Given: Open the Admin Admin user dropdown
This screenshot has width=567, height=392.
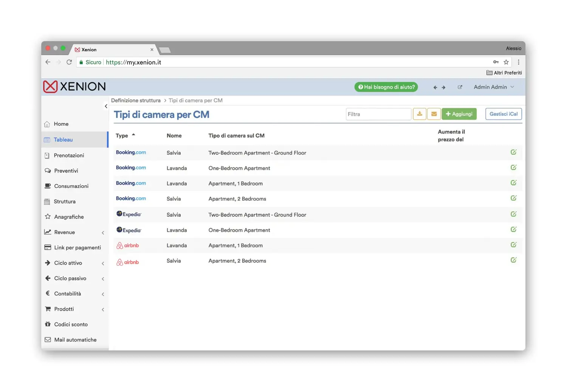Looking at the screenshot, I should [x=494, y=87].
